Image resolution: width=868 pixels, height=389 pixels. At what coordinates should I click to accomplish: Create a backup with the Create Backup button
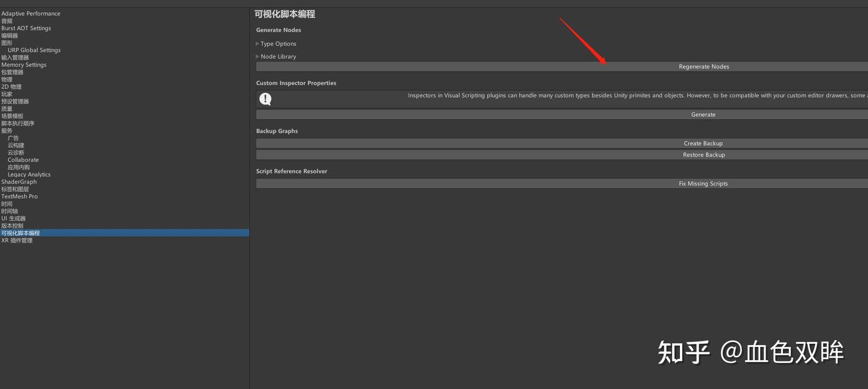pyautogui.click(x=703, y=143)
